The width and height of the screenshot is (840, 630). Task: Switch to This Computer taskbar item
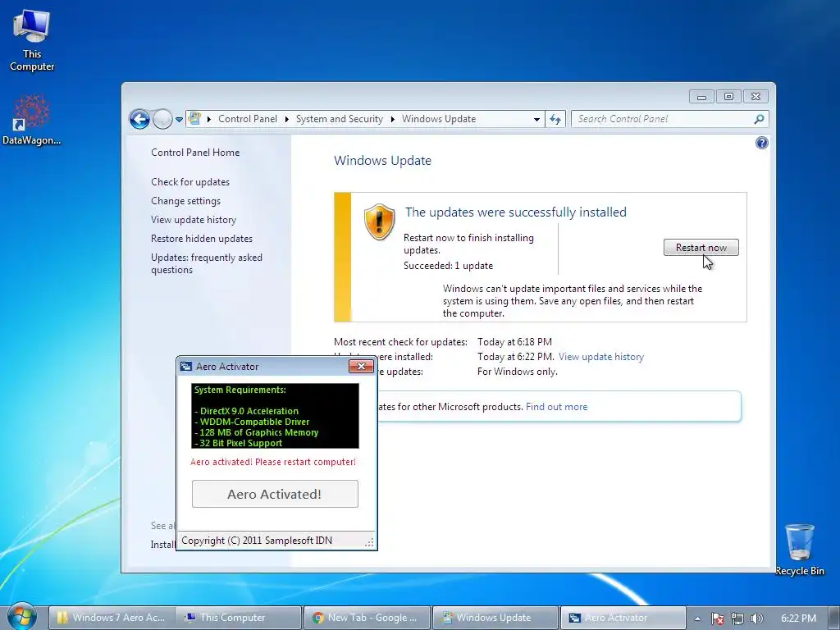239,618
